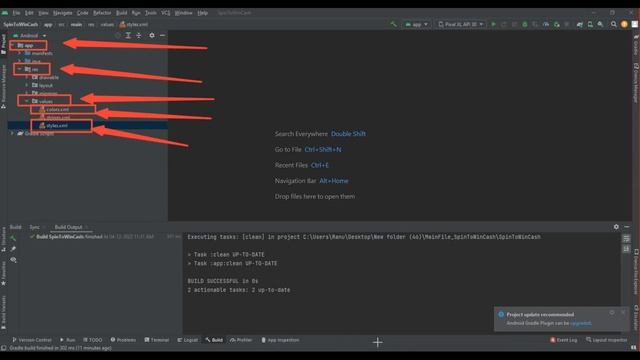This screenshot has width=640, height=360.
Task: Open the File menu
Action: (16, 13)
